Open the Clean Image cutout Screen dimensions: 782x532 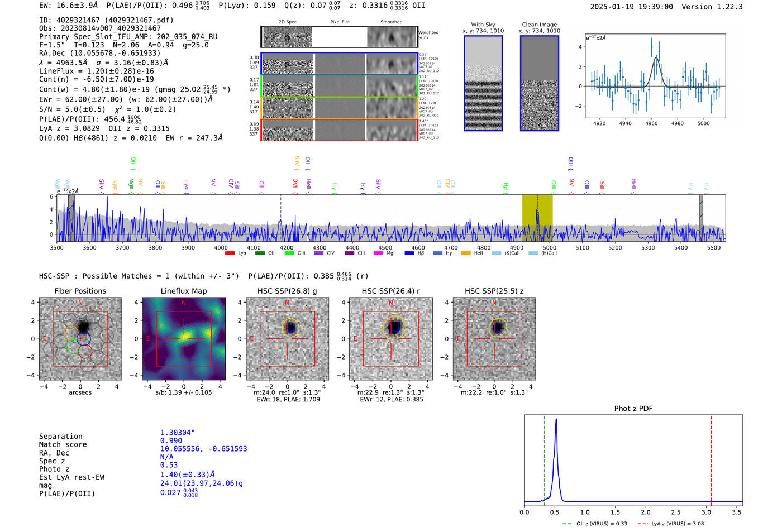click(540, 83)
